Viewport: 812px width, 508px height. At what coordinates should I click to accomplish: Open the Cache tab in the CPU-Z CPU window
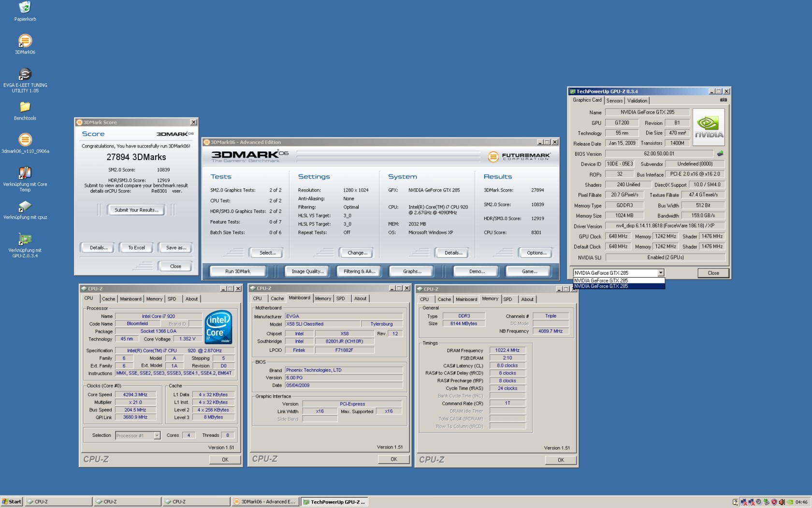(x=108, y=299)
